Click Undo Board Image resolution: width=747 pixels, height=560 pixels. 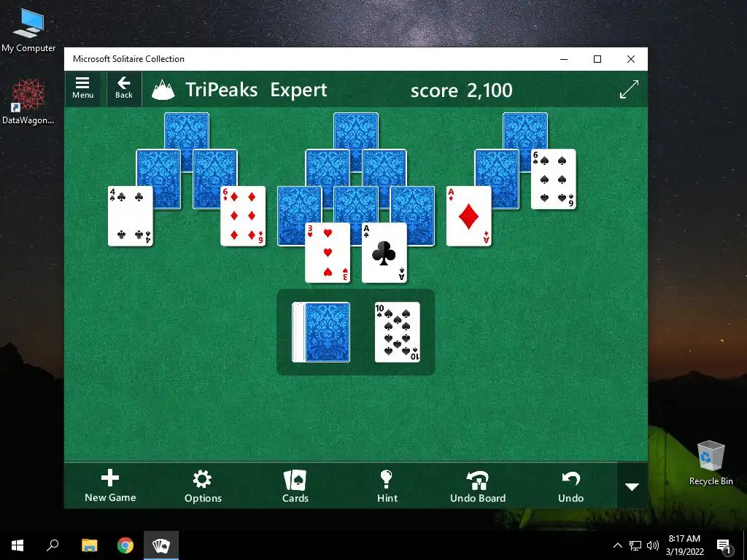point(478,486)
